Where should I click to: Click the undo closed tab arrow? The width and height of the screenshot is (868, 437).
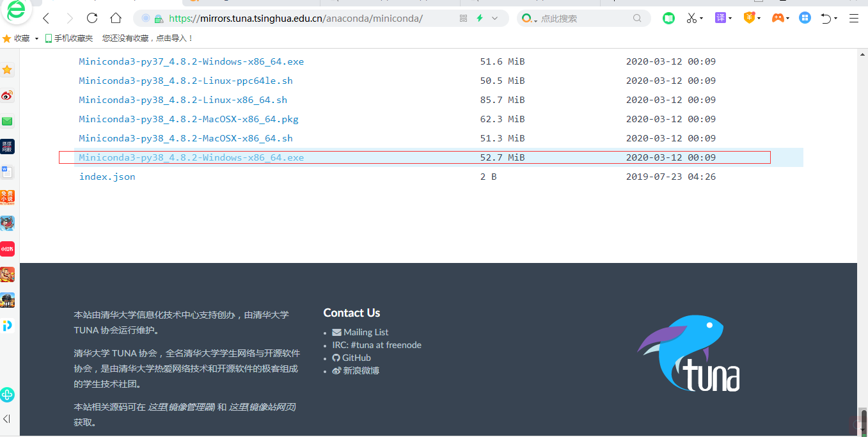[826, 18]
